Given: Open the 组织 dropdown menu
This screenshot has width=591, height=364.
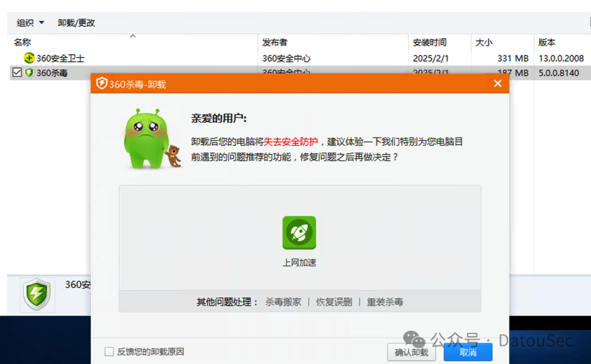Looking at the screenshot, I should point(30,22).
